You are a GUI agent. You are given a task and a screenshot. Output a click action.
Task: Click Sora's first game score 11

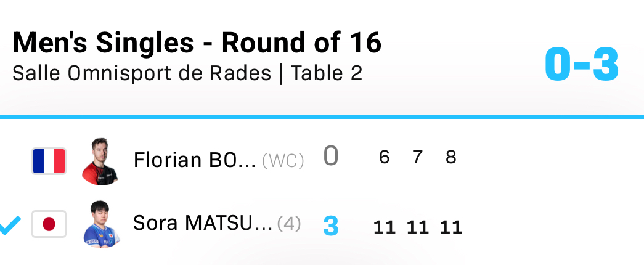coord(384,227)
